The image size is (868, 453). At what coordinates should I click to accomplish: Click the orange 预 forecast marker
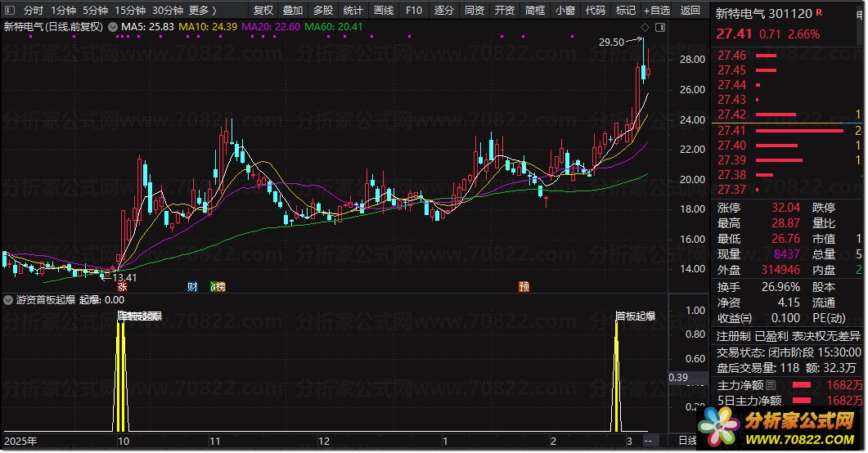click(524, 287)
